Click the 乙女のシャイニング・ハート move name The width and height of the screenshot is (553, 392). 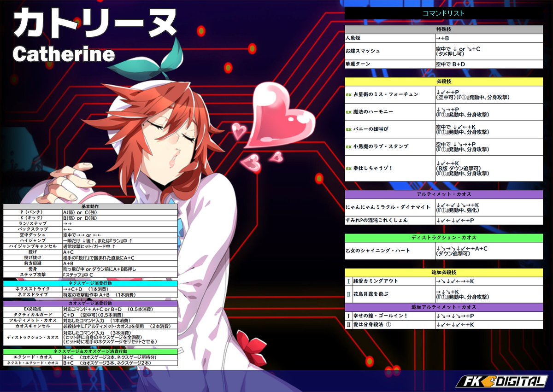point(377,251)
